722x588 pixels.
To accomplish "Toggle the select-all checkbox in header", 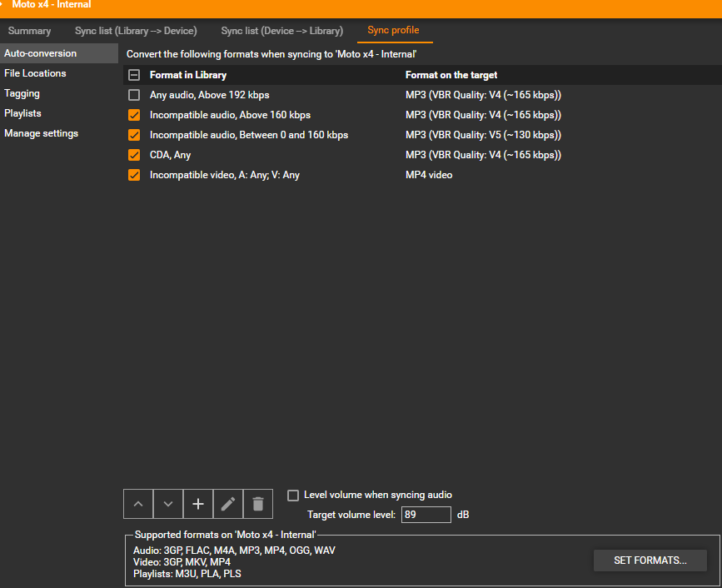I will point(134,75).
